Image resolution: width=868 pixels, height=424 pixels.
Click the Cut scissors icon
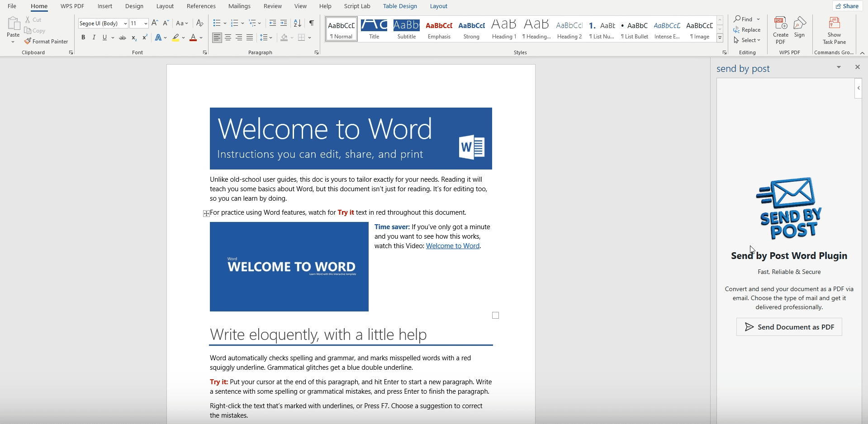tap(28, 20)
